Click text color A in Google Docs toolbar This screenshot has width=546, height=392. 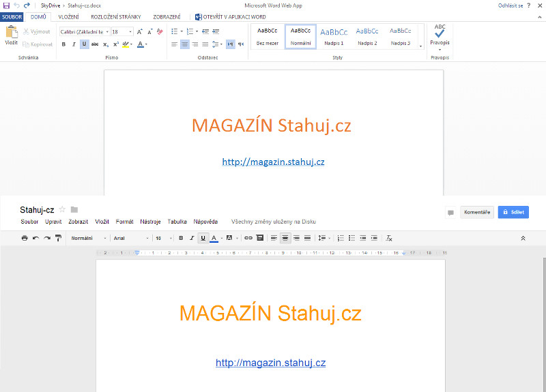(x=214, y=238)
